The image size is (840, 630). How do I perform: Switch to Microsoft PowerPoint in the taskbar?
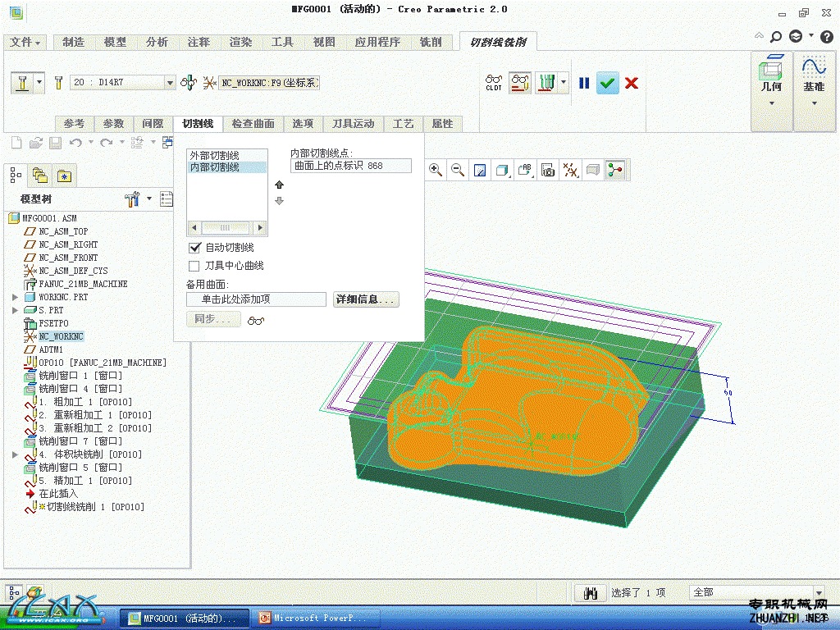317,618
